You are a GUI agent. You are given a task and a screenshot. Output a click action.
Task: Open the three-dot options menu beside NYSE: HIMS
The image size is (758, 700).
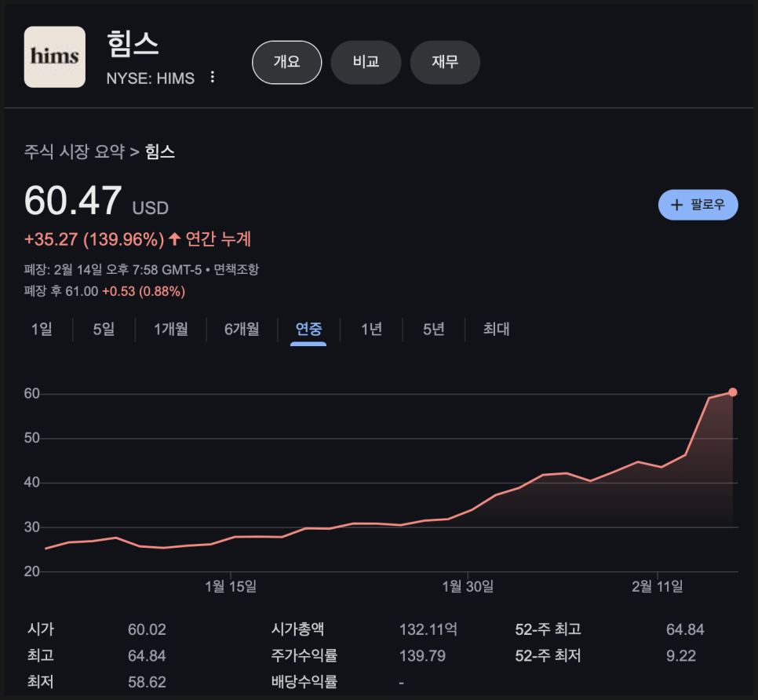(x=212, y=78)
